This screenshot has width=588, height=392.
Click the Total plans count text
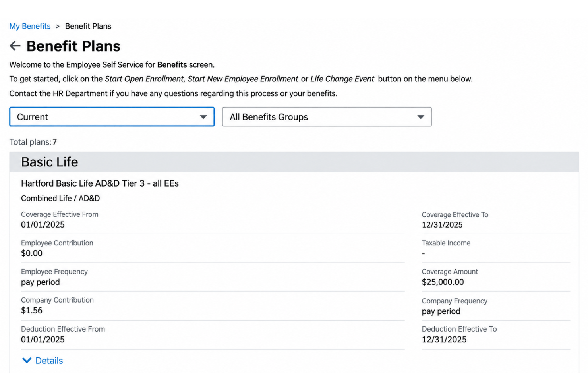click(x=33, y=142)
